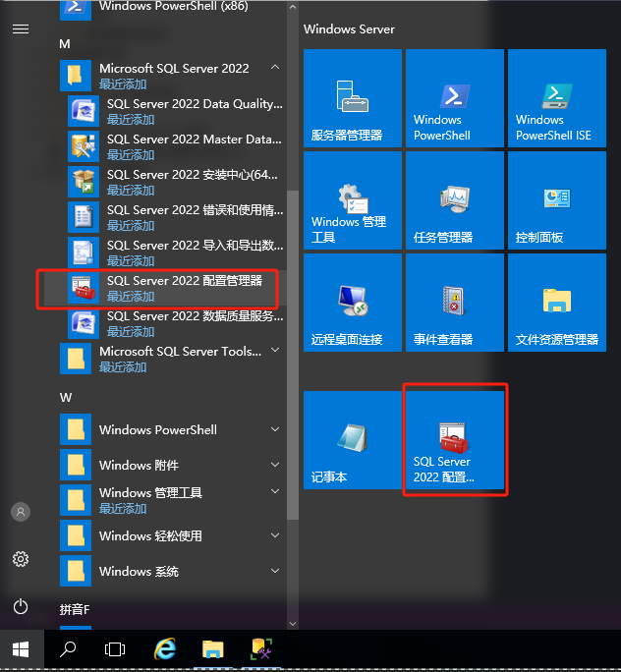Click Internet Explorer icon in the taskbar
Image resolution: width=621 pixels, height=672 pixels.
click(x=166, y=649)
